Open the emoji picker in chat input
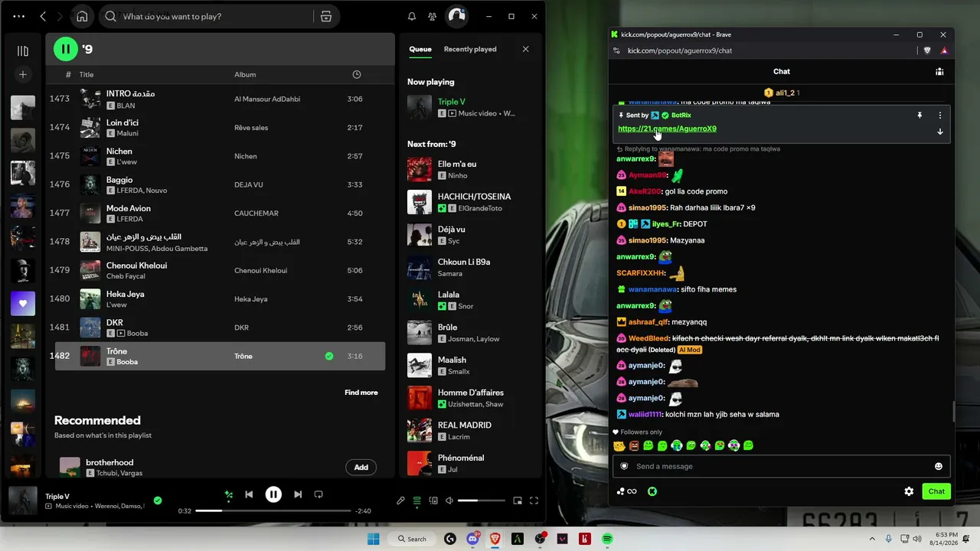980x551 pixels. click(939, 466)
